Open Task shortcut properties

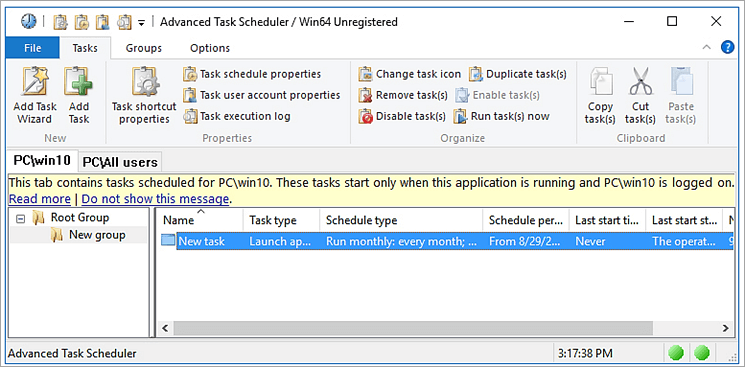(x=143, y=95)
